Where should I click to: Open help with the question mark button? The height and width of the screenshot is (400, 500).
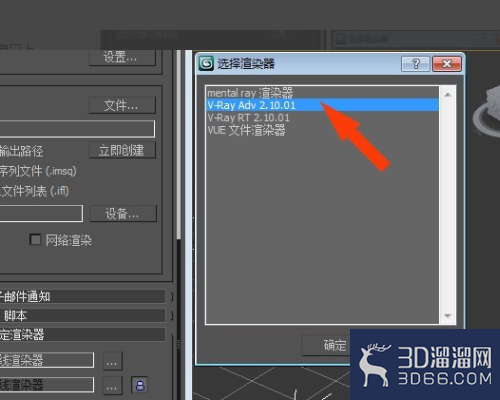point(415,63)
